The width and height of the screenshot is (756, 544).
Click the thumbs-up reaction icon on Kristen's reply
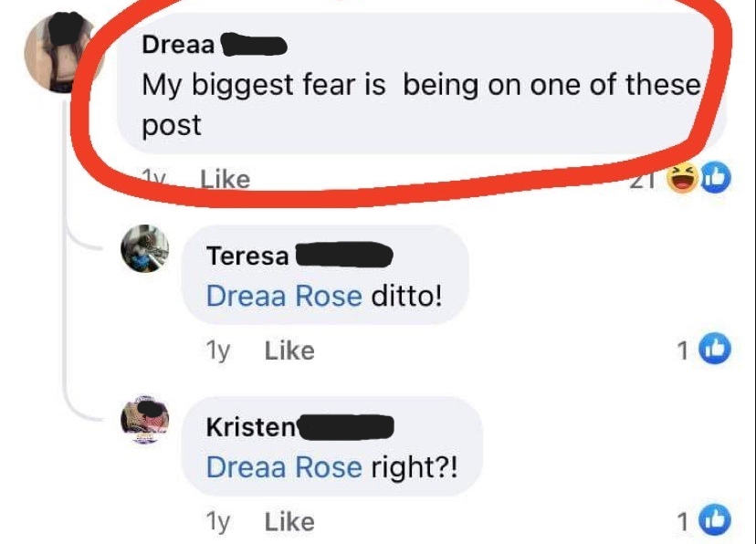pos(715,520)
